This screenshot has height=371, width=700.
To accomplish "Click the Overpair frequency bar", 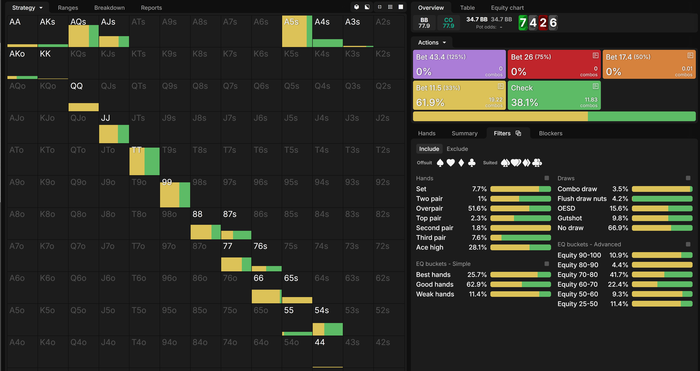I will (521, 208).
